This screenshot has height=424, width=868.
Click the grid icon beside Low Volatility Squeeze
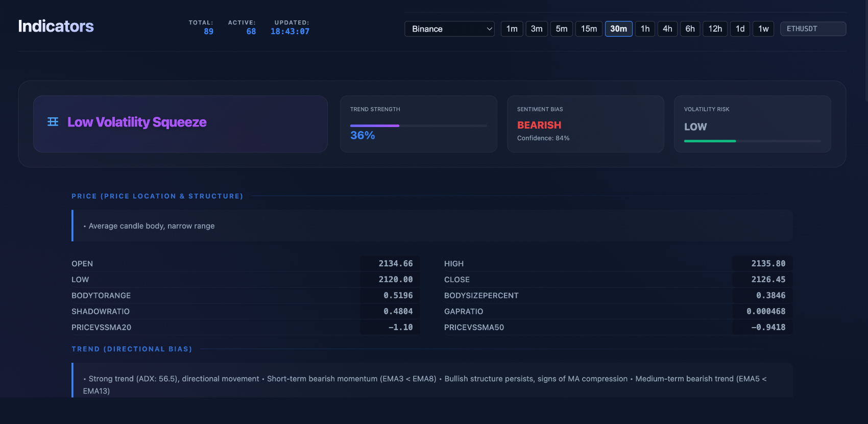point(53,122)
